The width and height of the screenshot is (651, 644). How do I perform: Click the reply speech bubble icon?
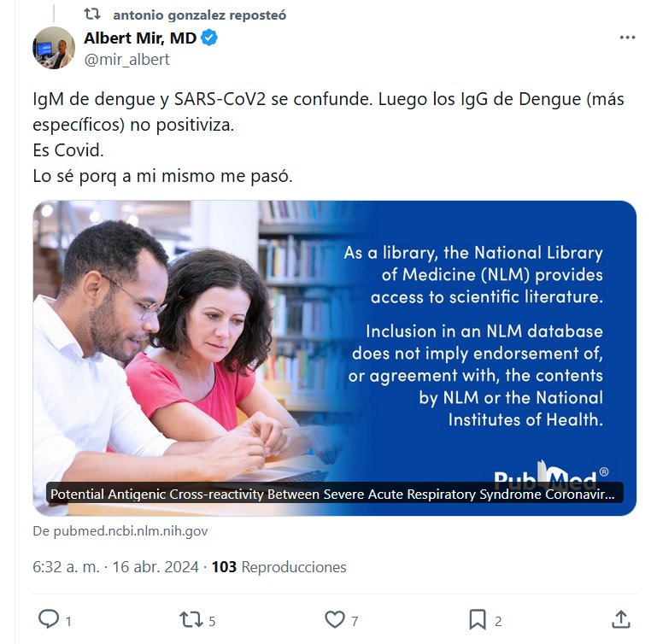coord(49,619)
